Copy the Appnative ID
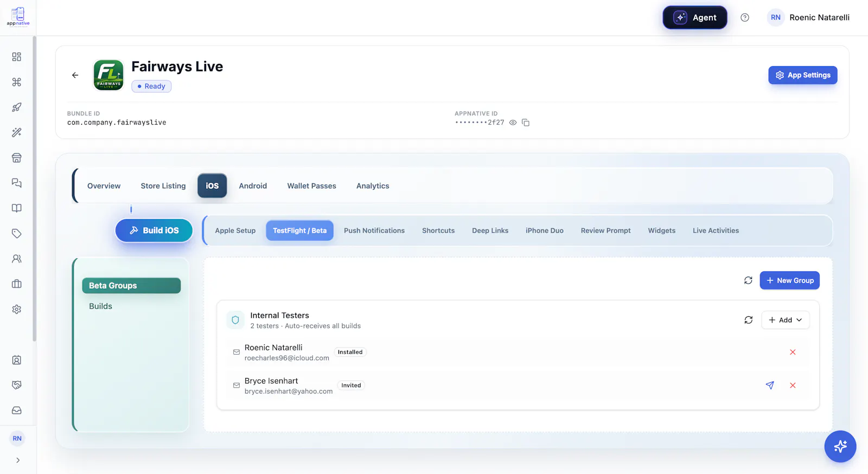The height and width of the screenshot is (474, 868). tap(526, 123)
